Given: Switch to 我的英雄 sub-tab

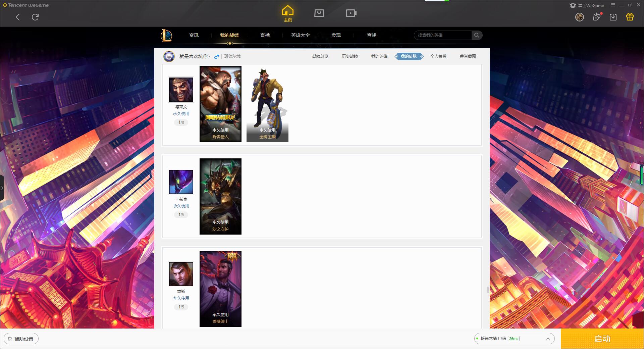Looking at the screenshot, I should (x=379, y=56).
